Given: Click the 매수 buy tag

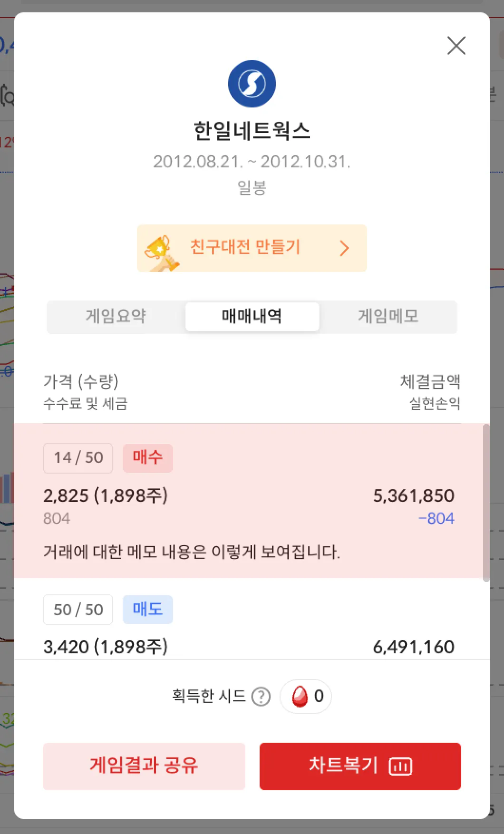Looking at the screenshot, I should click(x=147, y=458).
